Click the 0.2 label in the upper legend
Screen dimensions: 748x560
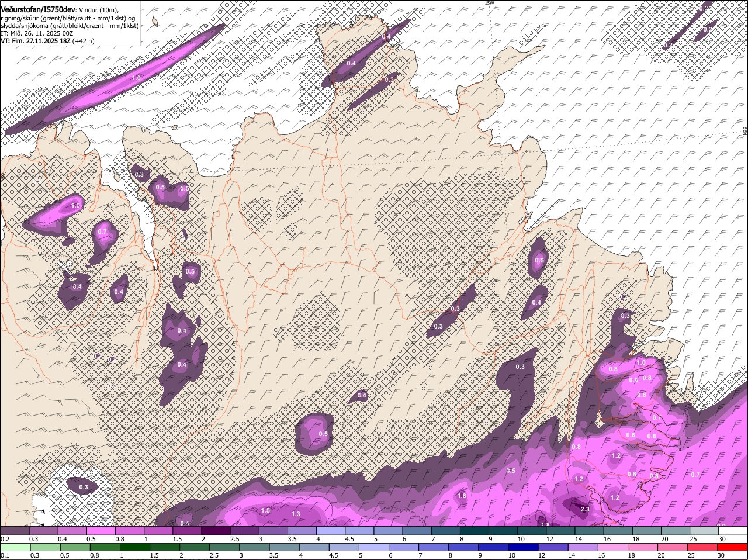click(5, 539)
